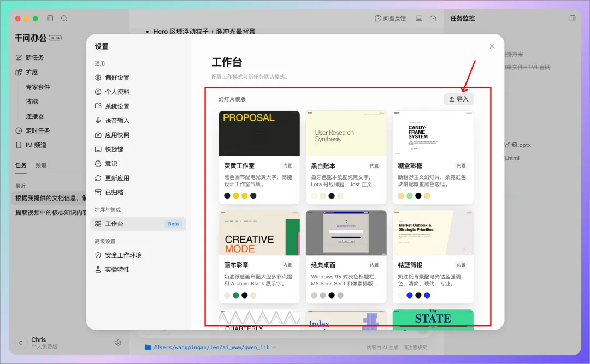This screenshot has width=590, height=364.
Task: Select the 荧黄工作室 PROPOSAL template thumbnail
Action: [x=259, y=133]
